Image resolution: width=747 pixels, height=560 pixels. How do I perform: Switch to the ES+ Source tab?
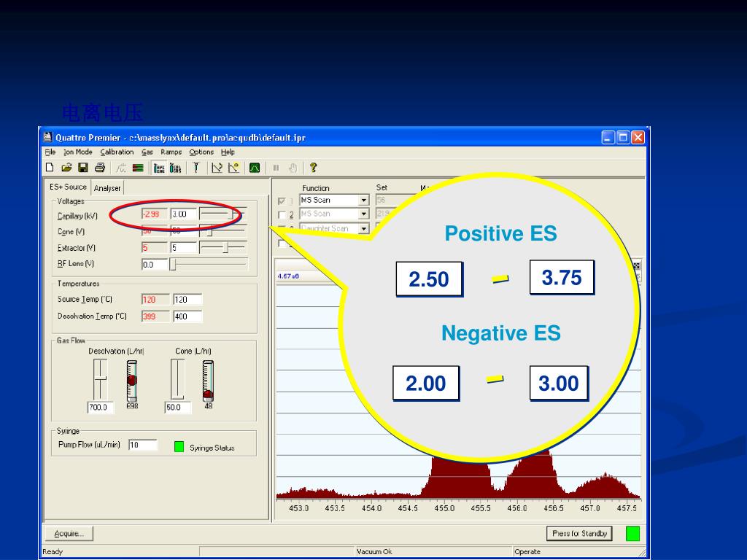(x=68, y=187)
